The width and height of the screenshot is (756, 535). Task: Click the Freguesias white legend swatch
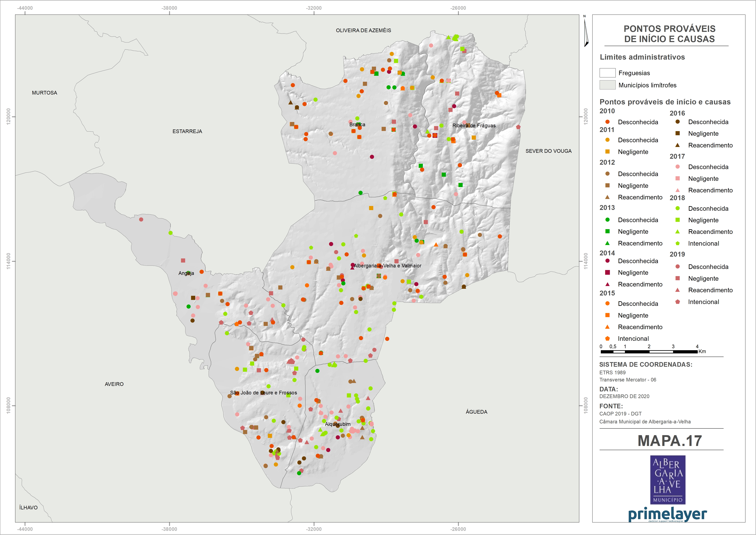(607, 73)
